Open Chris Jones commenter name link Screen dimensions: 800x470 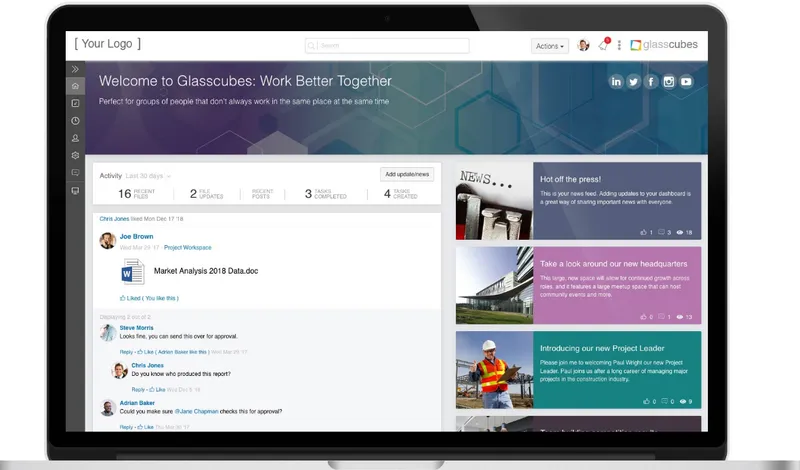(147, 365)
